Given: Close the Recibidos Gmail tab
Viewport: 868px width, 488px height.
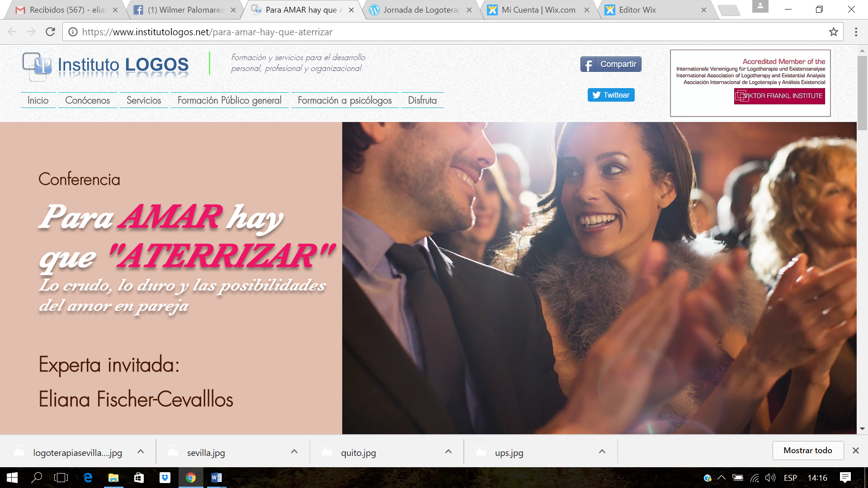Looking at the screenshot, I should (115, 10).
